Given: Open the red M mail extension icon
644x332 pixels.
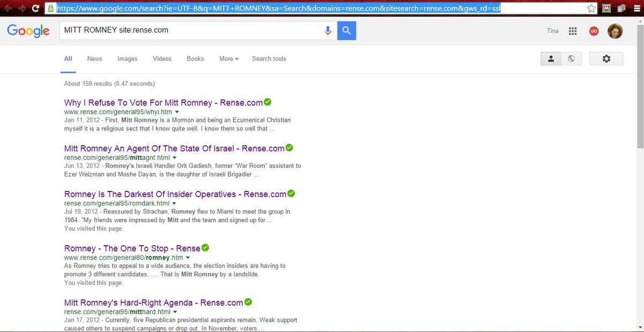Looking at the screenshot, I should click(x=606, y=9).
